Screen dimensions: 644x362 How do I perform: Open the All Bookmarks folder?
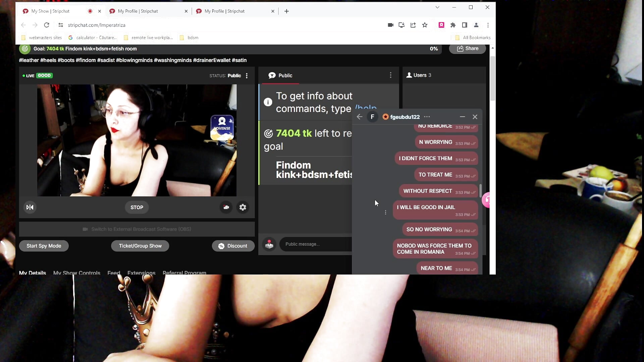473,38
